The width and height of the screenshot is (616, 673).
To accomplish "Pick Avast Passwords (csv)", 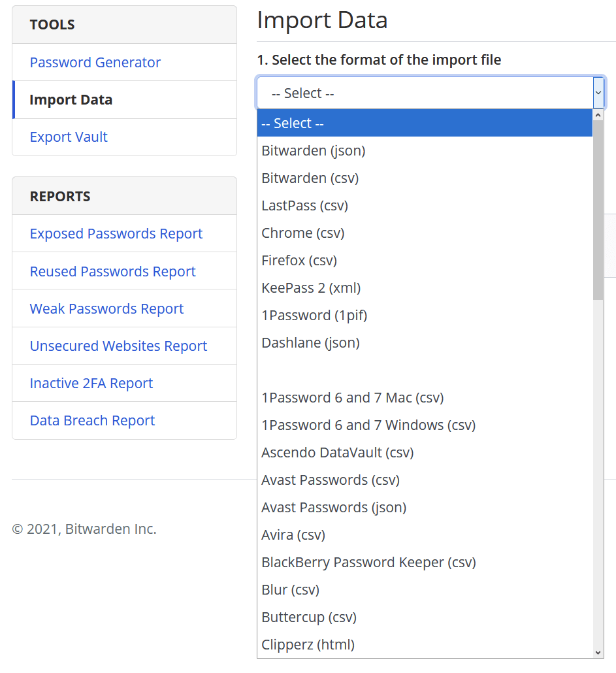I will [x=425, y=480].
